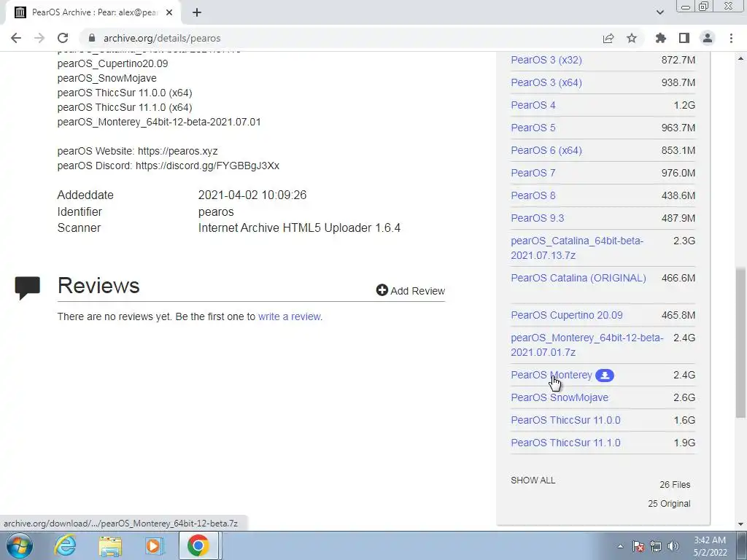
Task: Open the volume speaker icon
Action: (673, 546)
